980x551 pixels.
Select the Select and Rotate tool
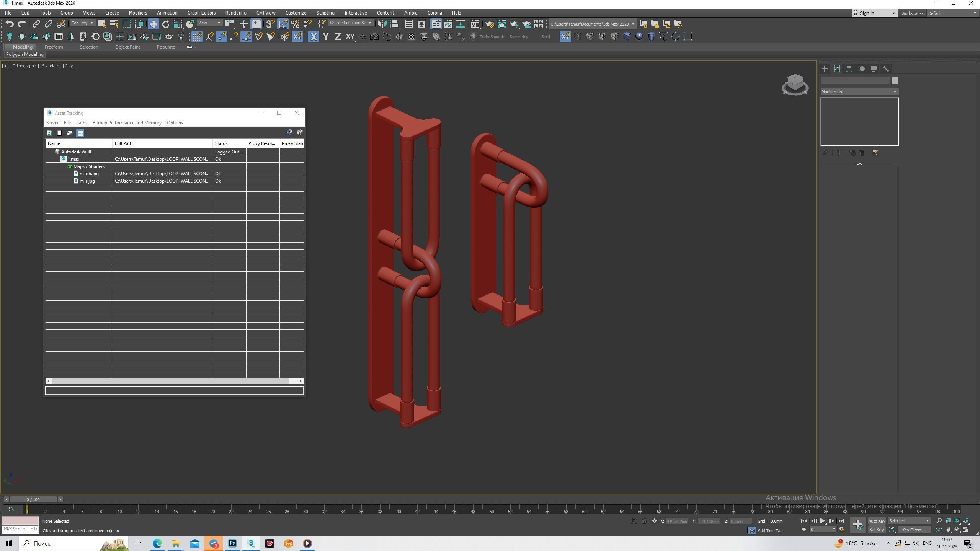point(166,24)
